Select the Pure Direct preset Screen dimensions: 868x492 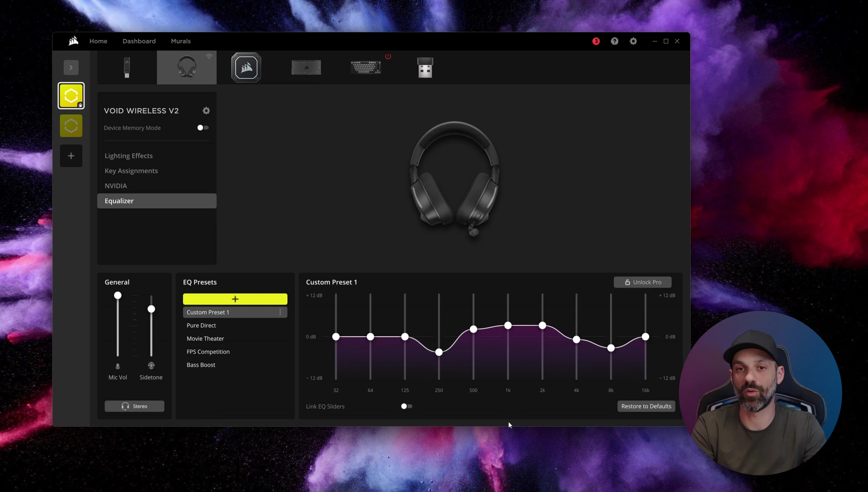click(x=201, y=325)
